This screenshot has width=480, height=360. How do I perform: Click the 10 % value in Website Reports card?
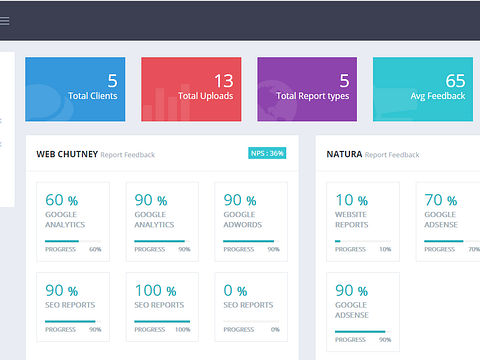point(352,200)
